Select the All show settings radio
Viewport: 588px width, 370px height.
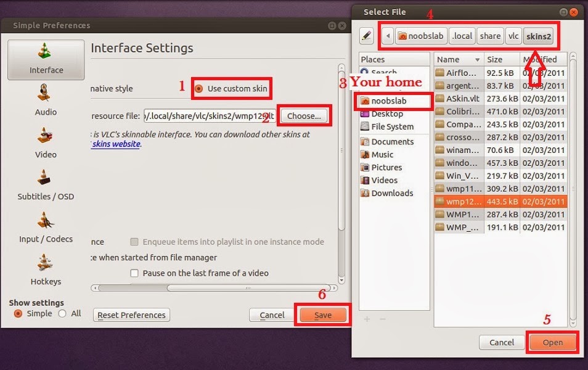pyautogui.click(x=62, y=313)
